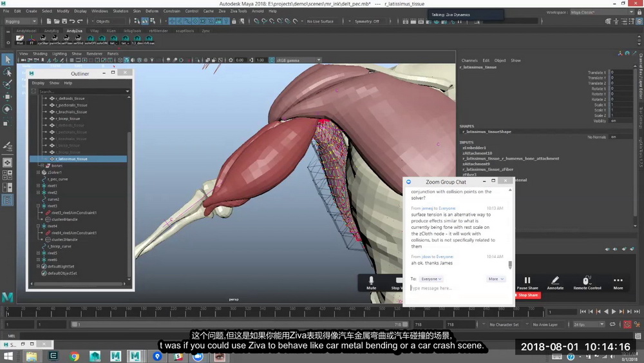Run the FT shelf button
Viewport: 644px width, 363px height.
32,39
